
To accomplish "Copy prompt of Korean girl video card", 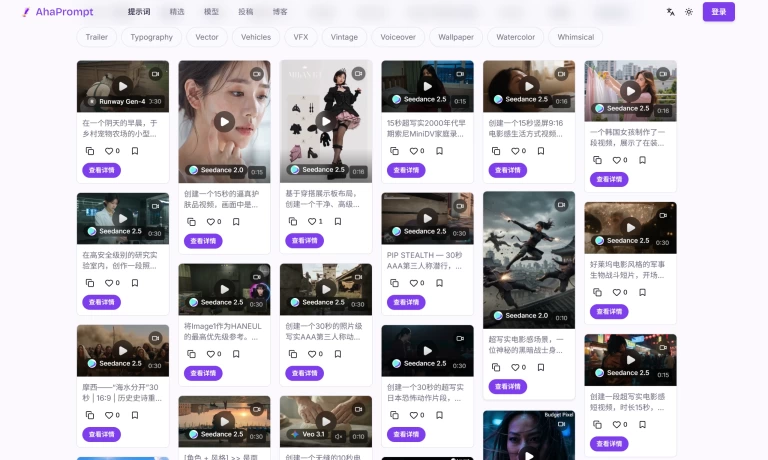I will 598,160.
